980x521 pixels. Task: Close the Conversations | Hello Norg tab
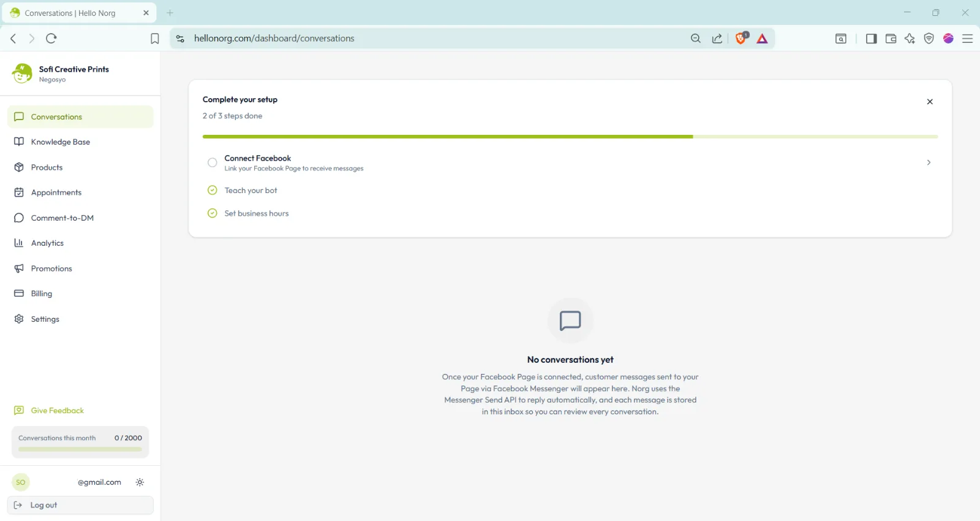click(146, 13)
